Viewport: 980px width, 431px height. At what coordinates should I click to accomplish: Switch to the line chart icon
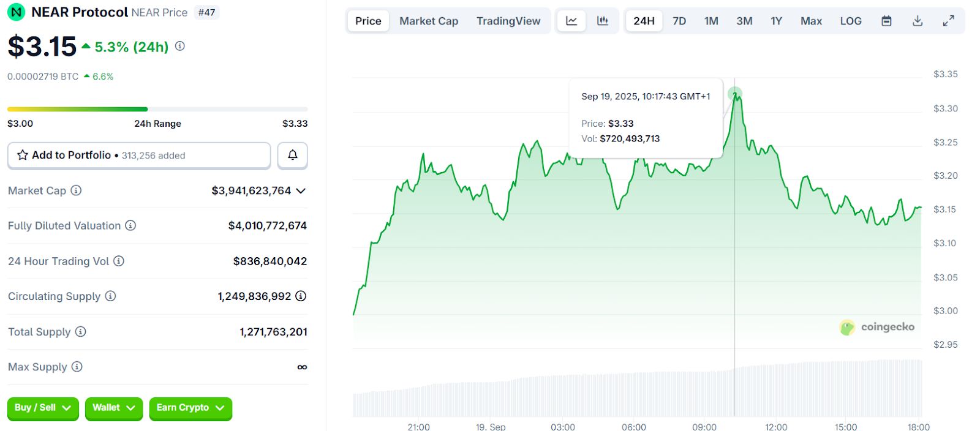571,21
